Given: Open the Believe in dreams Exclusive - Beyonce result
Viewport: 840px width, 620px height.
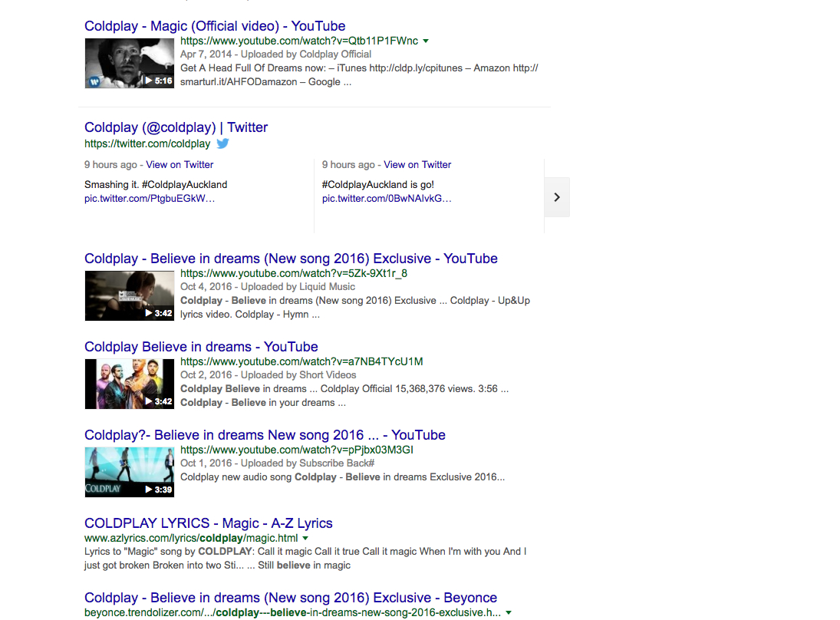Looking at the screenshot, I should point(291,598).
